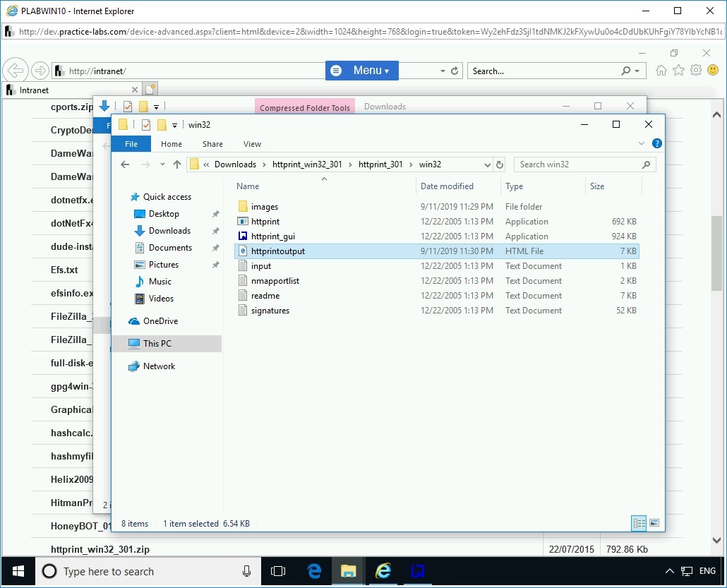Refresh the win32 folder view
The image size is (727, 588).
tap(500, 164)
